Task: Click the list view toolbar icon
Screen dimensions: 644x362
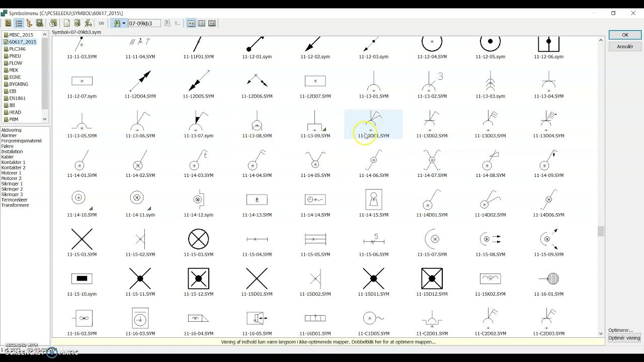Action: click(x=19, y=23)
